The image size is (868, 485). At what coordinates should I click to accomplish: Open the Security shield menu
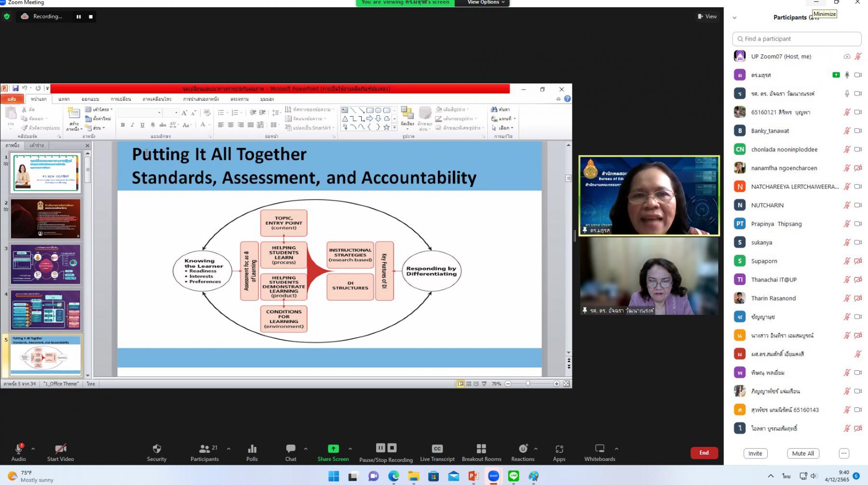157,449
